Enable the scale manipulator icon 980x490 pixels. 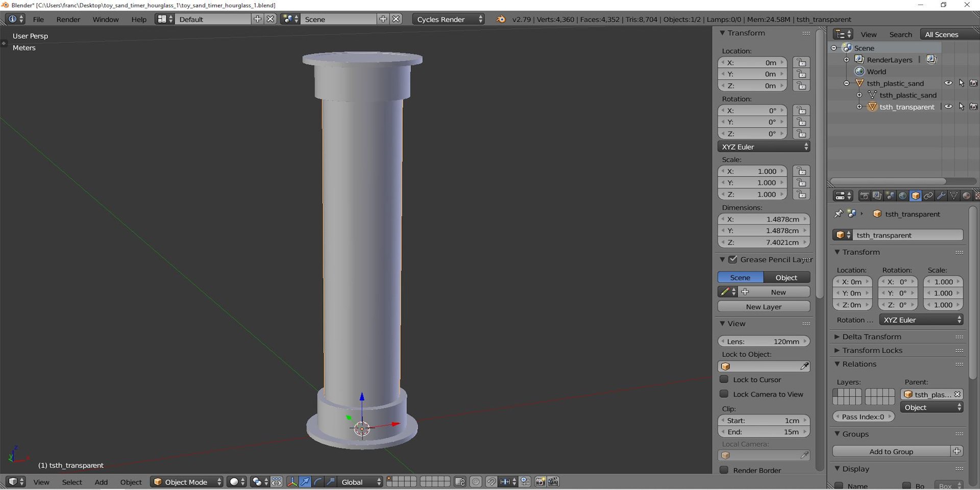(x=331, y=482)
